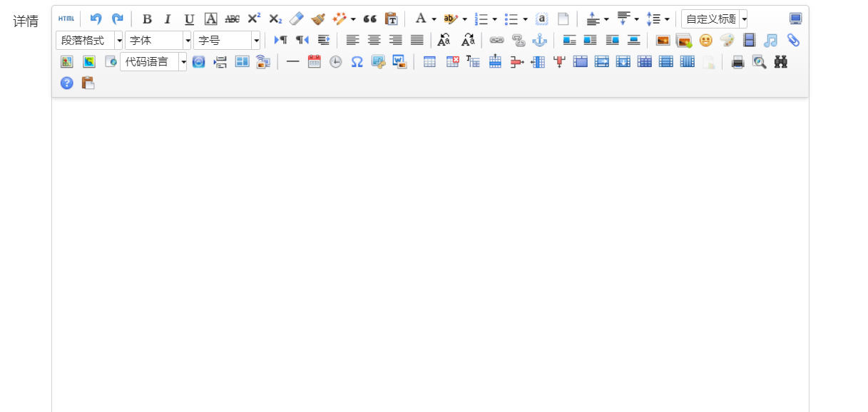
Task: Set right-to-left text direction
Action: click(302, 41)
